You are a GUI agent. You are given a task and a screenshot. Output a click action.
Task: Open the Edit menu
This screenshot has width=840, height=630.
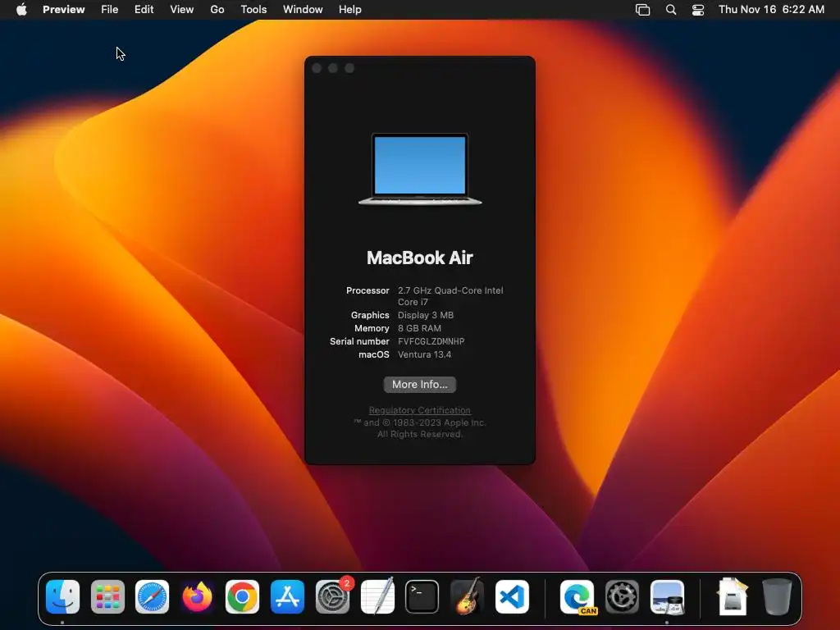pos(144,10)
